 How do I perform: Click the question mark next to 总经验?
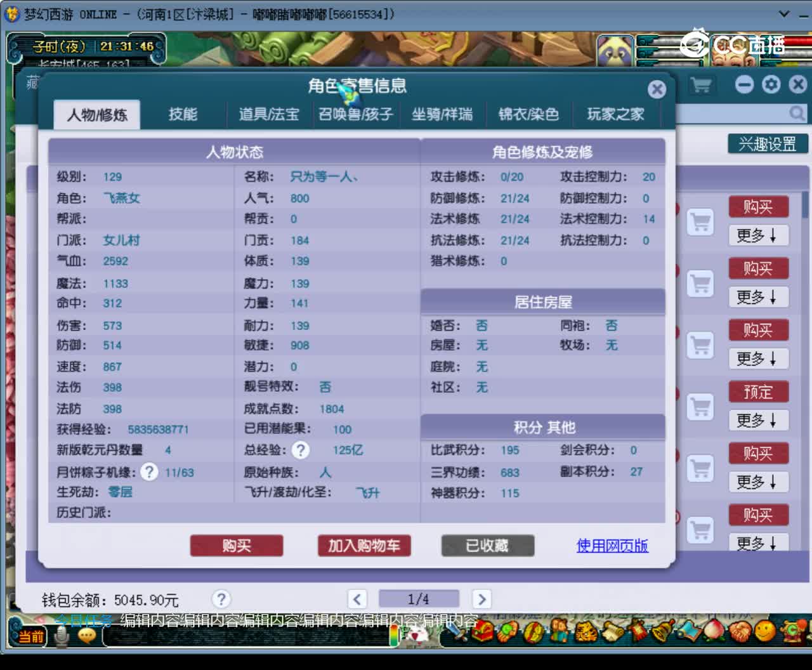coord(301,450)
